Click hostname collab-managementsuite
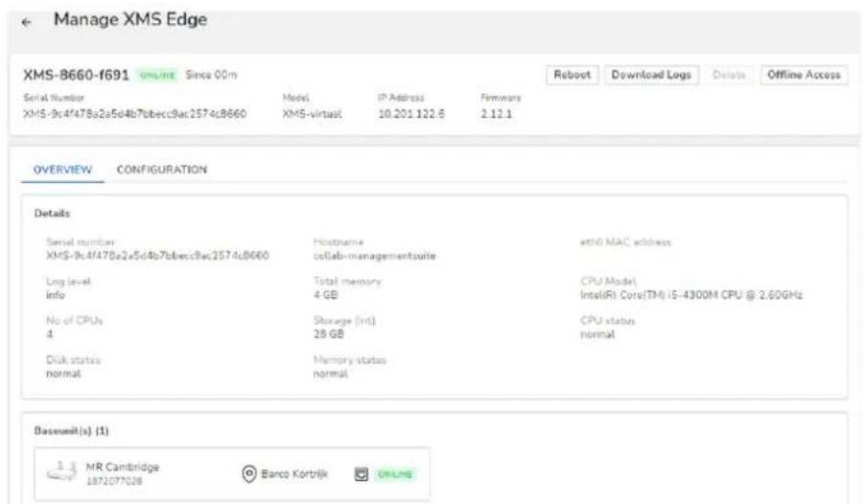The image size is (864, 504). click(375, 256)
